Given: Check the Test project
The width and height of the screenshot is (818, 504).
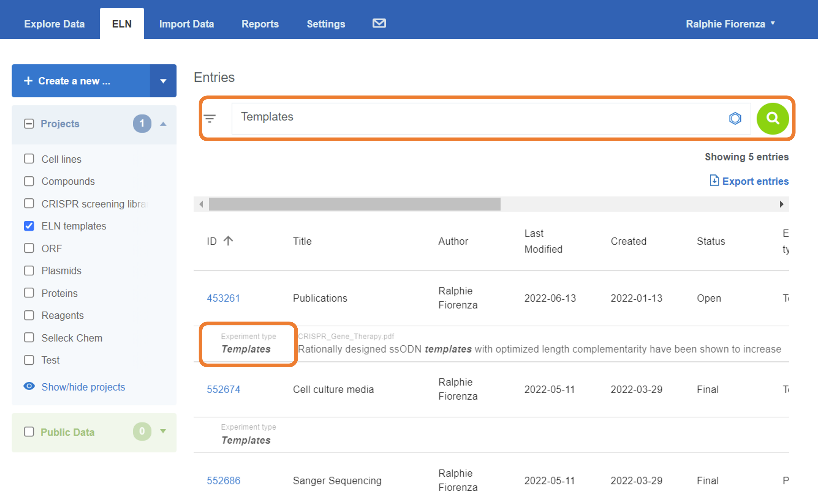Looking at the screenshot, I should 29,360.
